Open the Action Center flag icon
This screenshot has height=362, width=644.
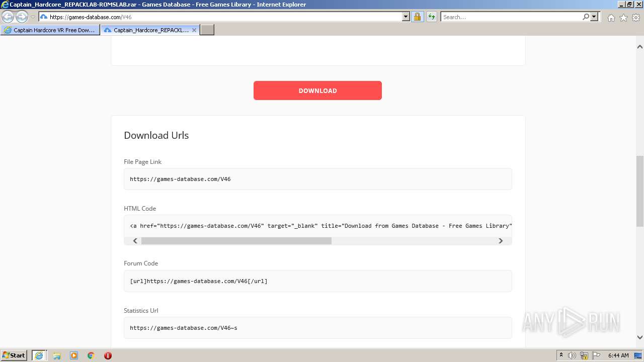(596, 355)
